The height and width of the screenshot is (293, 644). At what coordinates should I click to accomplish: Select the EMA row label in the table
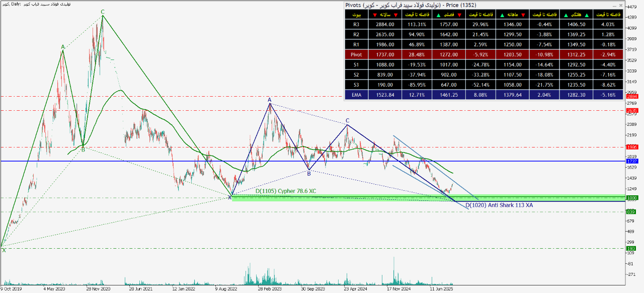pyautogui.click(x=356, y=95)
